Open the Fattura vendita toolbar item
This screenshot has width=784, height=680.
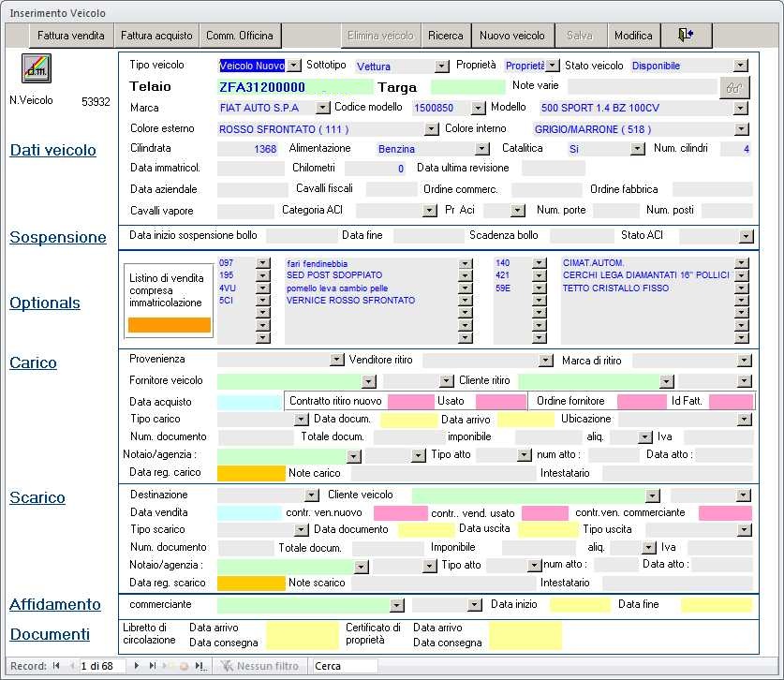click(70, 36)
